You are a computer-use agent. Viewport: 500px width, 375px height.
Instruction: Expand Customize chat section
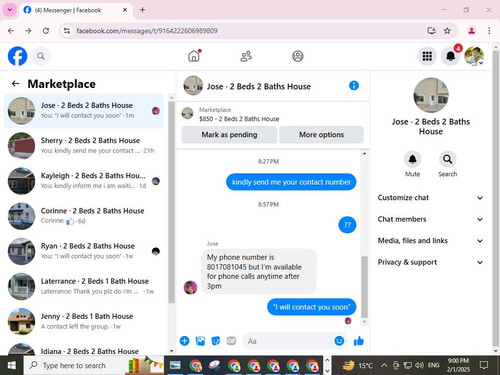(430, 198)
